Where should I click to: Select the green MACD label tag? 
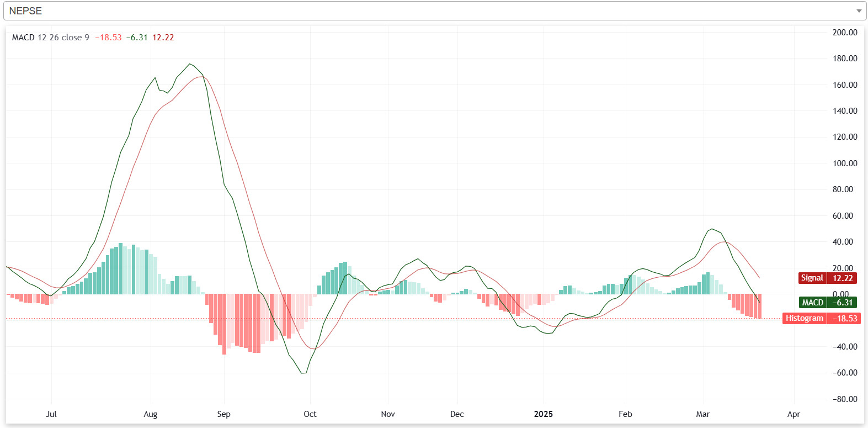812,303
